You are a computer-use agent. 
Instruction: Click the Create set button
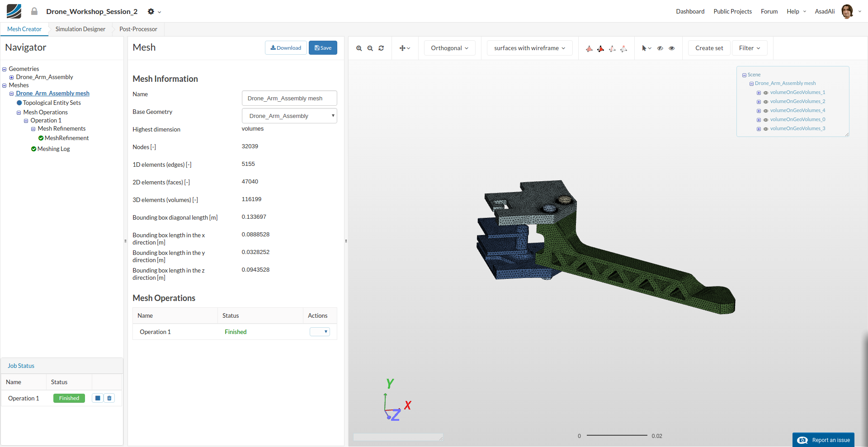coord(709,48)
